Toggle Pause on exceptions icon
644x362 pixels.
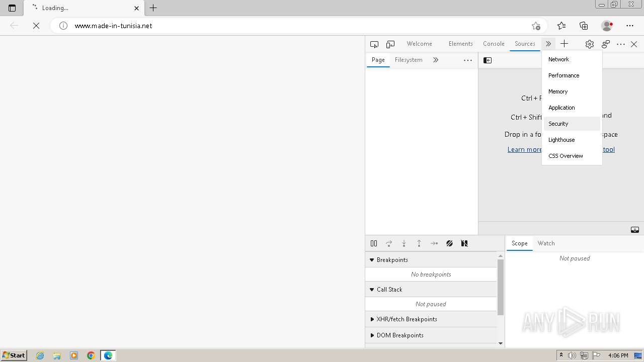(x=464, y=243)
